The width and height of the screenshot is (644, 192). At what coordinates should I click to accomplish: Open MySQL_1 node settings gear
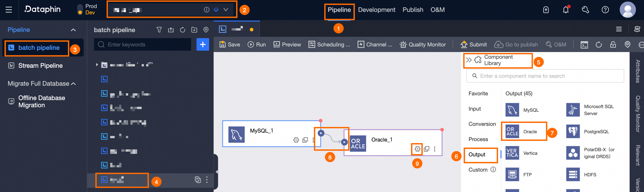pos(296,140)
